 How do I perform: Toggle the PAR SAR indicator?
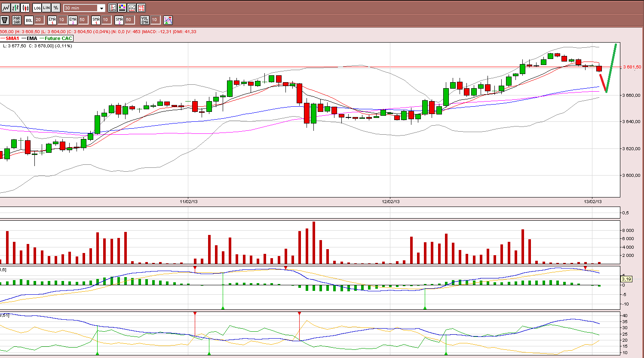tap(17, 20)
